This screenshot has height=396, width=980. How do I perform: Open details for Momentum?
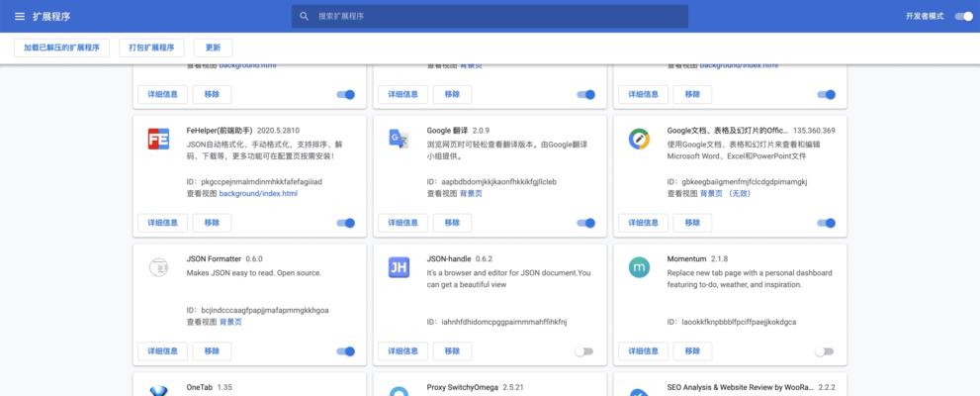coord(643,351)
